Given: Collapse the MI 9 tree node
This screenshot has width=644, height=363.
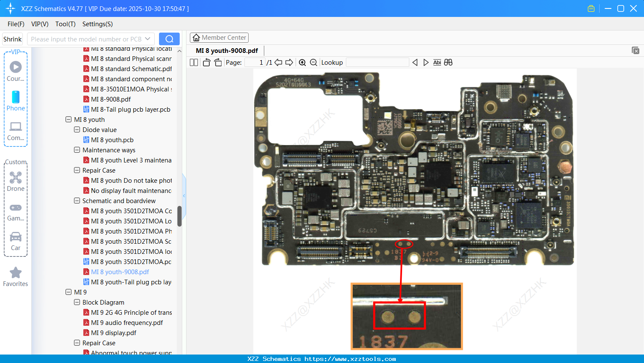Looking at the screenshot, I should point(69,292).
